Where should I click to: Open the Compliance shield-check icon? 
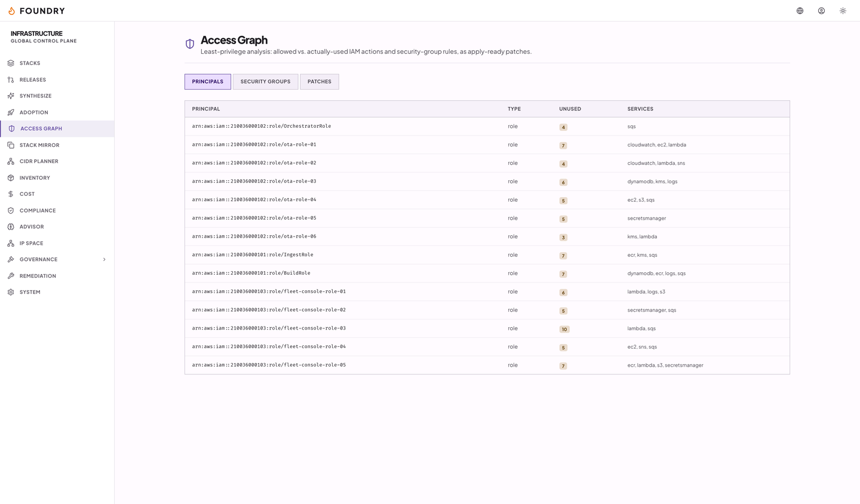11,211
